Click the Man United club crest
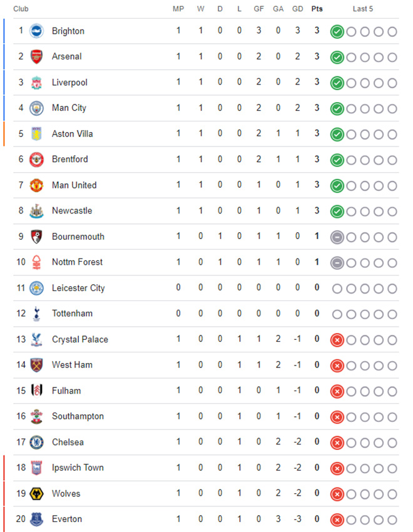Viewport: 413px width, 532px height. coord(36,186)
